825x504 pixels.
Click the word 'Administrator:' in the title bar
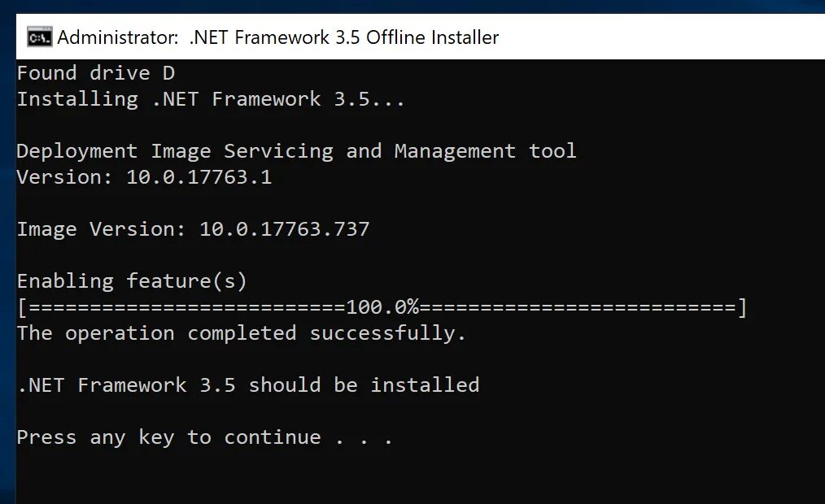[117, 37]
